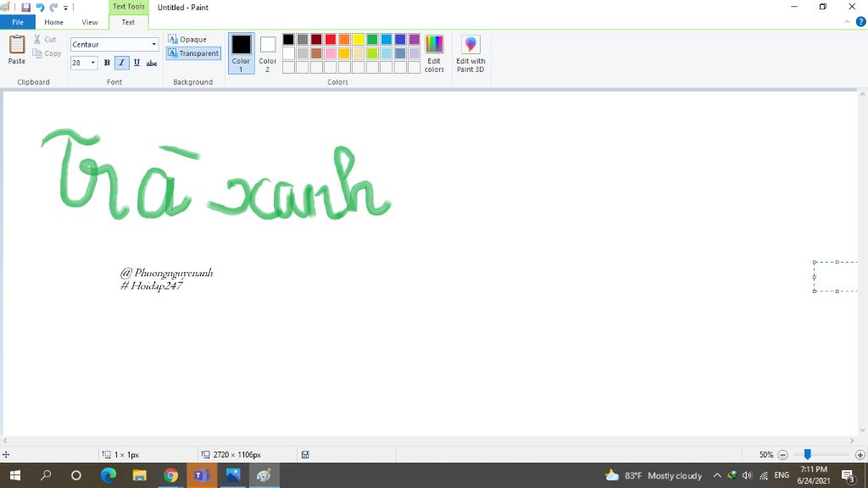This screenshot has width=868, height=488.
Task: Pick the black color swatch
Action: (x=288, y=39)
